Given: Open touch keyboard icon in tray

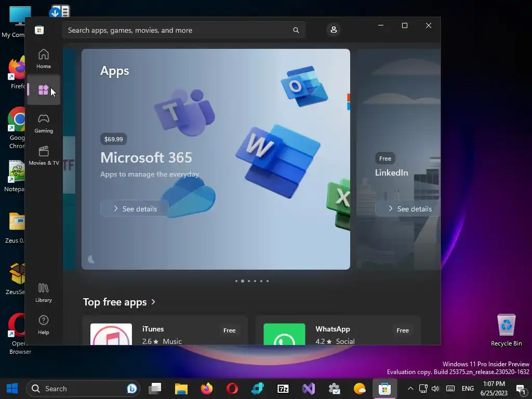Looking at the screenshot, I should (x=450, y=389).
